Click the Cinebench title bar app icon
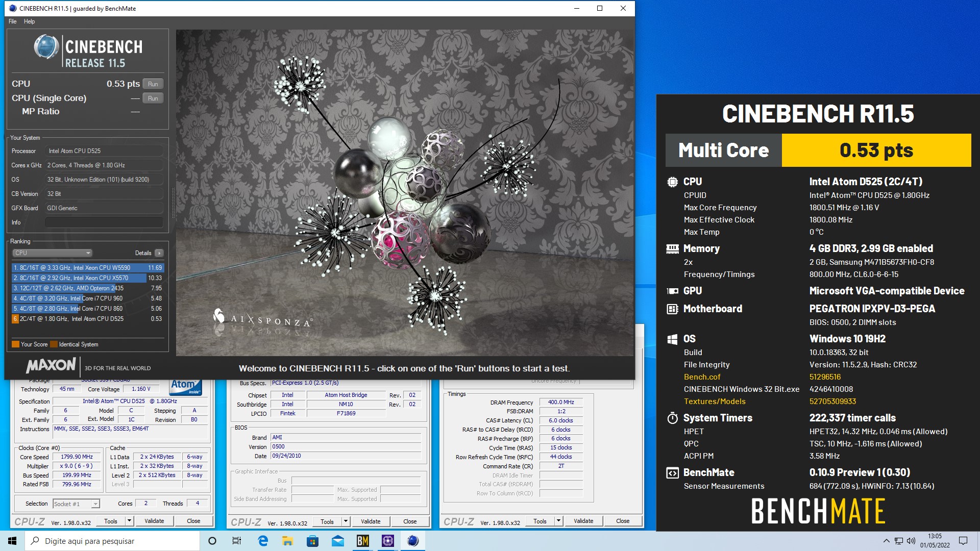Screen dimensions: 980x551 (13, 8)
